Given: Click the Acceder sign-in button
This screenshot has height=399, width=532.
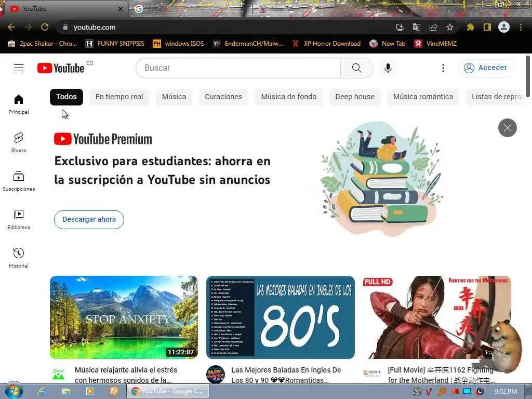Looking at the screenshot, I should point(486,68).
